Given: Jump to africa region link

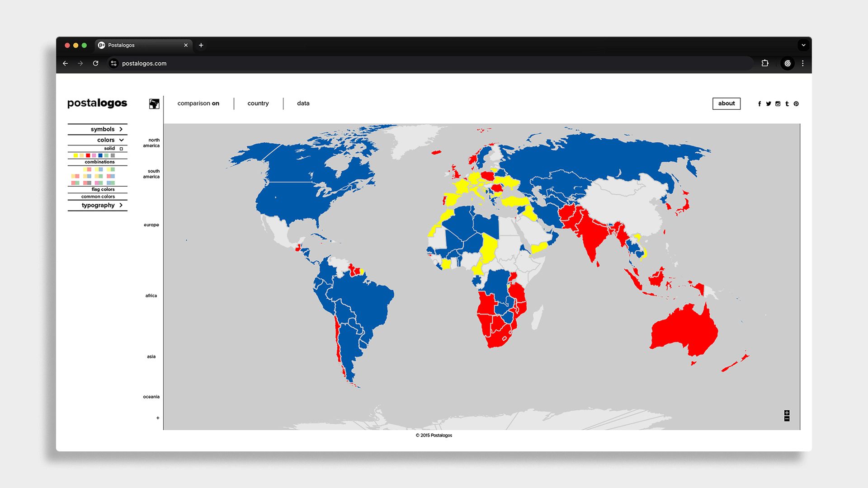Looking at the screenshot, I should [151, 296].
